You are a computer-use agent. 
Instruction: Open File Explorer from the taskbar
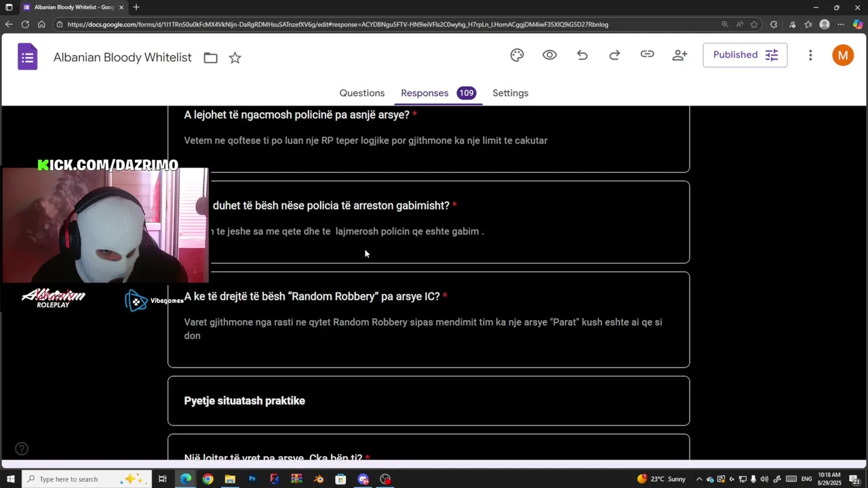(230, 479)
